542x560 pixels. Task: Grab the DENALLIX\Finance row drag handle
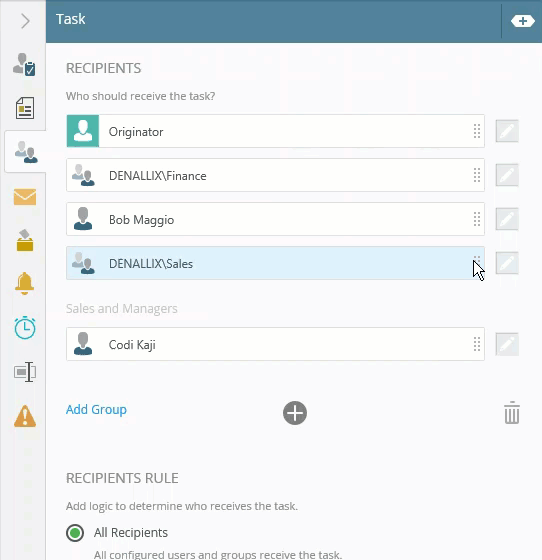tap(477, 175)
